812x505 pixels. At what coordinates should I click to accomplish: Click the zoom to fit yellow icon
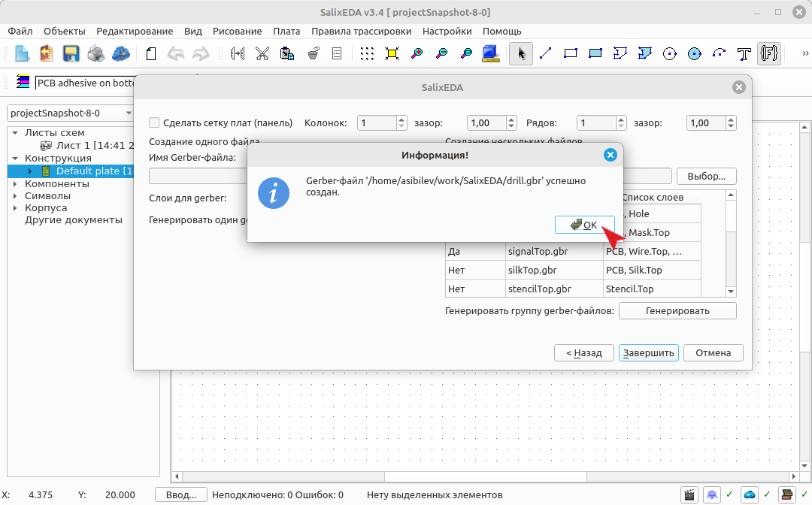[392, 53]
